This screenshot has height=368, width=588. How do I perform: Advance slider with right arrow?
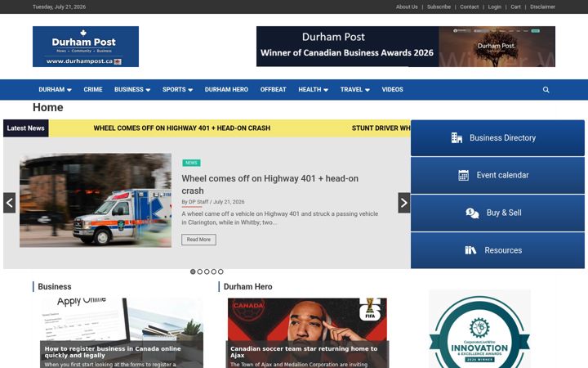pyautogui.click(x=404, y=203)
